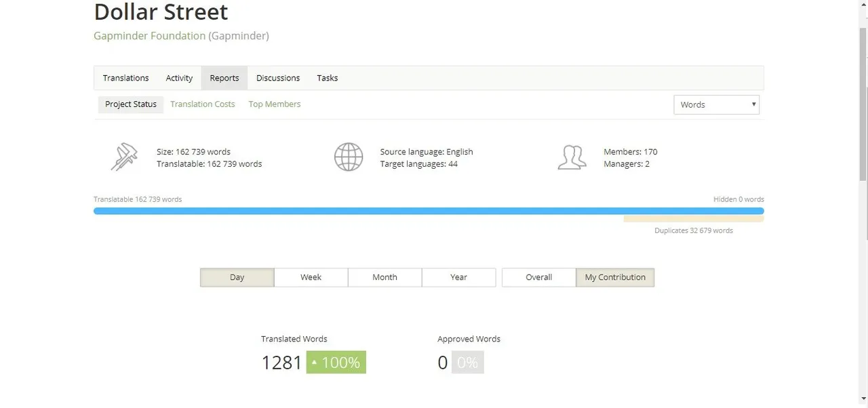The height and width of the screenshot is (408, 868).
Task: Switch to the Activity tab
Action: 179,78
